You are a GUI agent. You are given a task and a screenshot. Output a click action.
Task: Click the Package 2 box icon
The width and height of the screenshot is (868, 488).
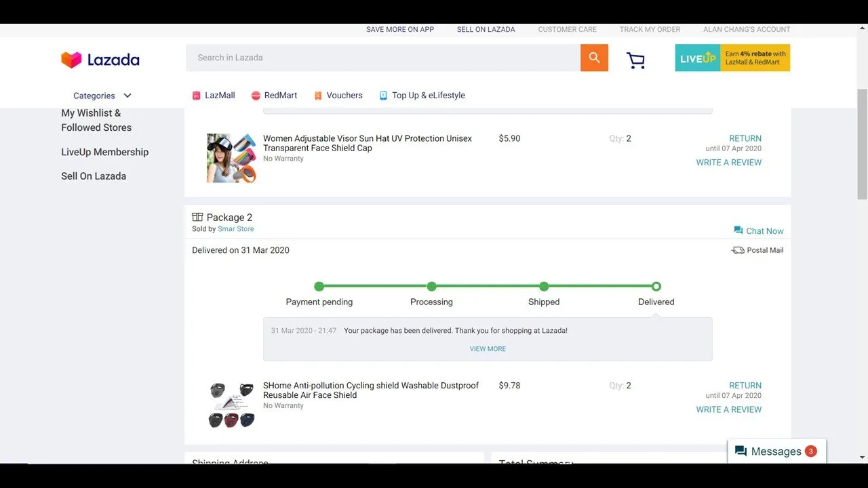pos(197,217)
